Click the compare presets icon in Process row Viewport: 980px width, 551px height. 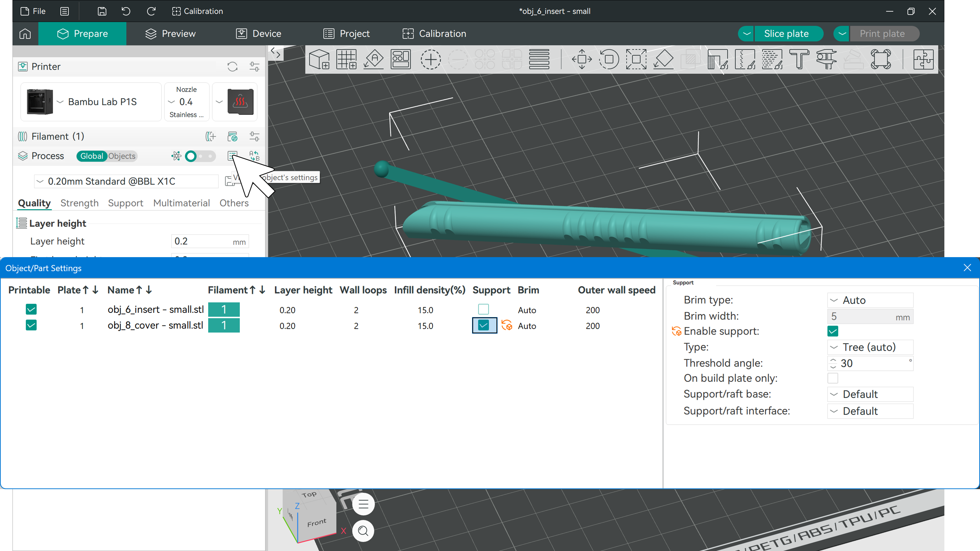click(254, 156)
